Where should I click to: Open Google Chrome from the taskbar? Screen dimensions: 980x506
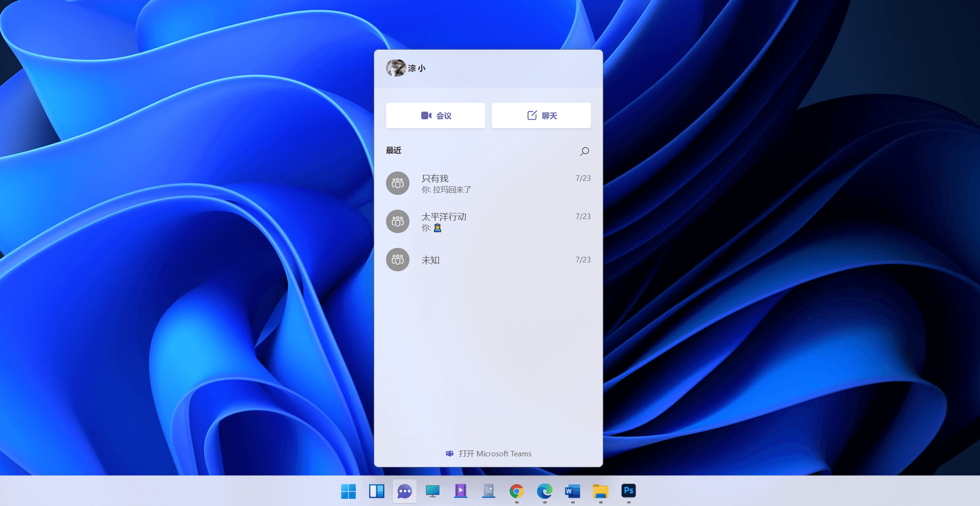tap(516, 491)
